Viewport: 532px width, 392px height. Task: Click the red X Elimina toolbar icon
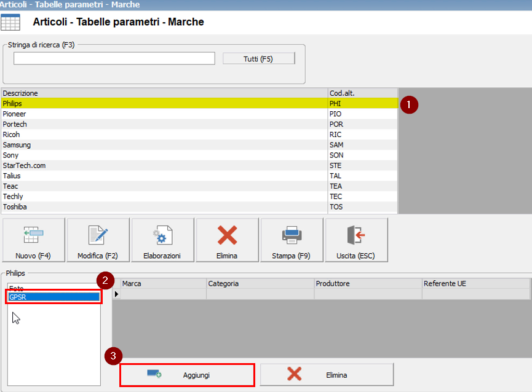coord(227,235)
